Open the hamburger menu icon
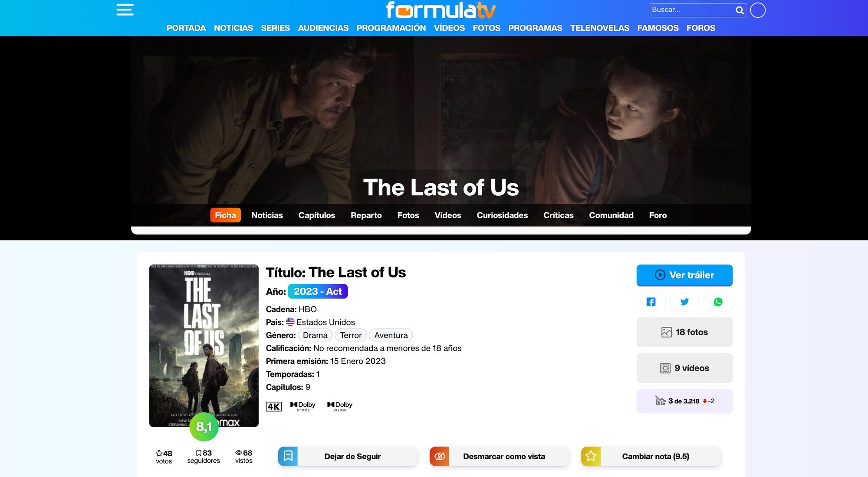Viewport: 868px width, 477px height. 125,10
